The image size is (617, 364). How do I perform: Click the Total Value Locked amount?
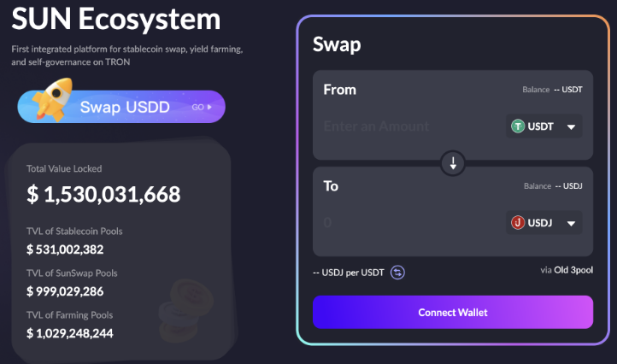click(103, 195)
